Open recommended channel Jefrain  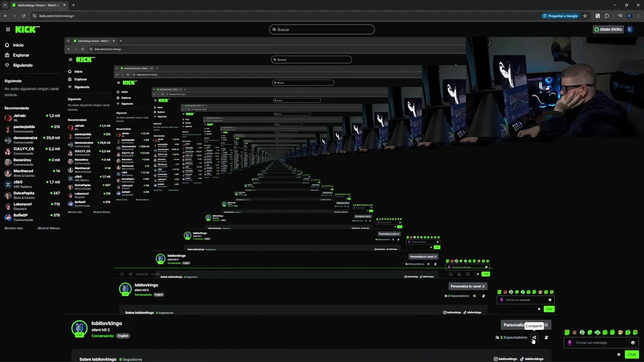(x=32, y=118)
